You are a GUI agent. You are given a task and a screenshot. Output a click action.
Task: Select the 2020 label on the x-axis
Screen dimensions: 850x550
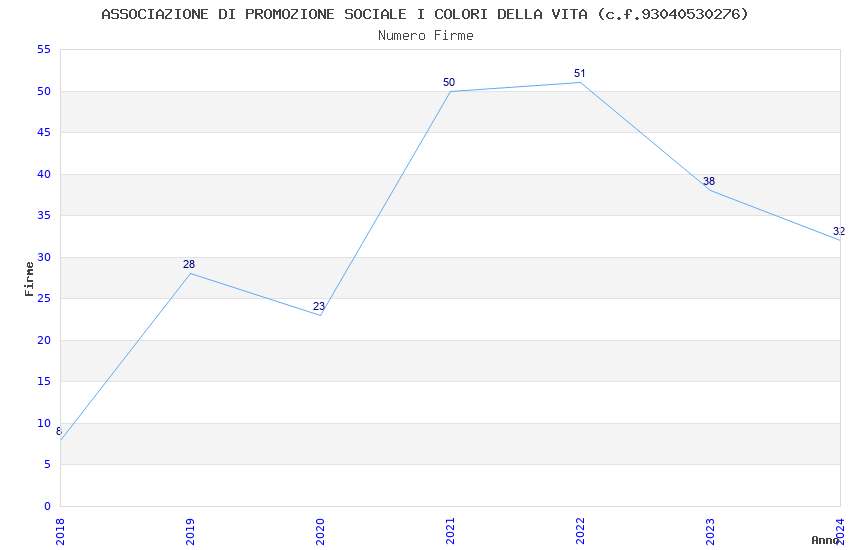point(320,530)
